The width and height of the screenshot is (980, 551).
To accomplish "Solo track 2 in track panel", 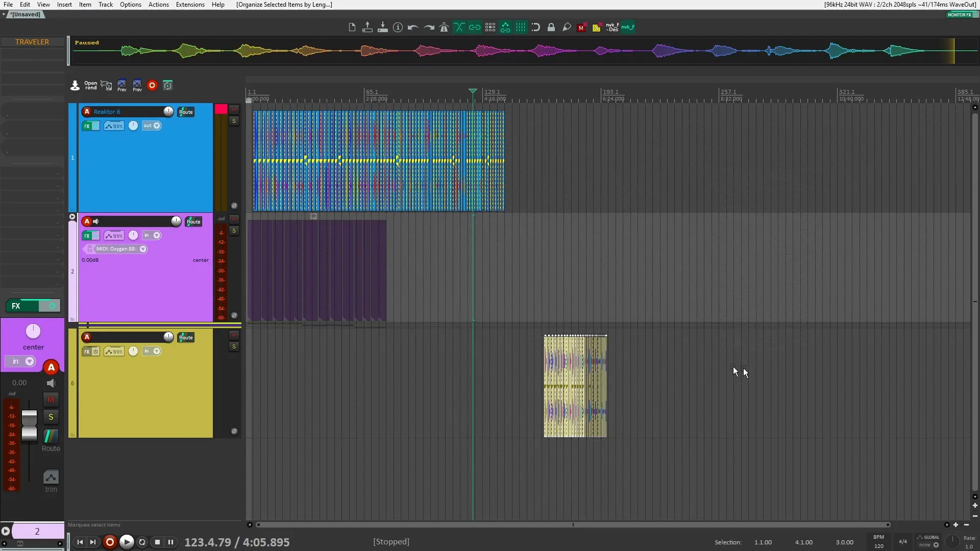I will pos(234,231).
